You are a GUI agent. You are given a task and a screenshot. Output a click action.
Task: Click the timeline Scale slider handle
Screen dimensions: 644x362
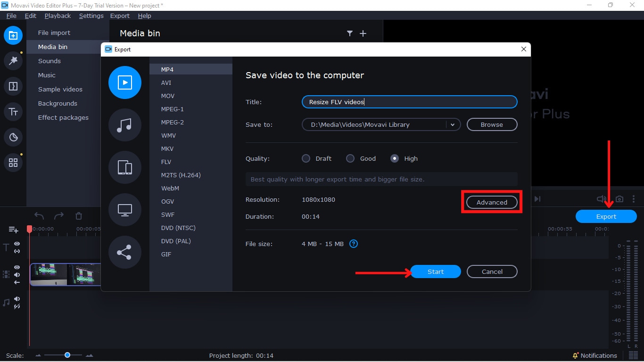point(67,355)
